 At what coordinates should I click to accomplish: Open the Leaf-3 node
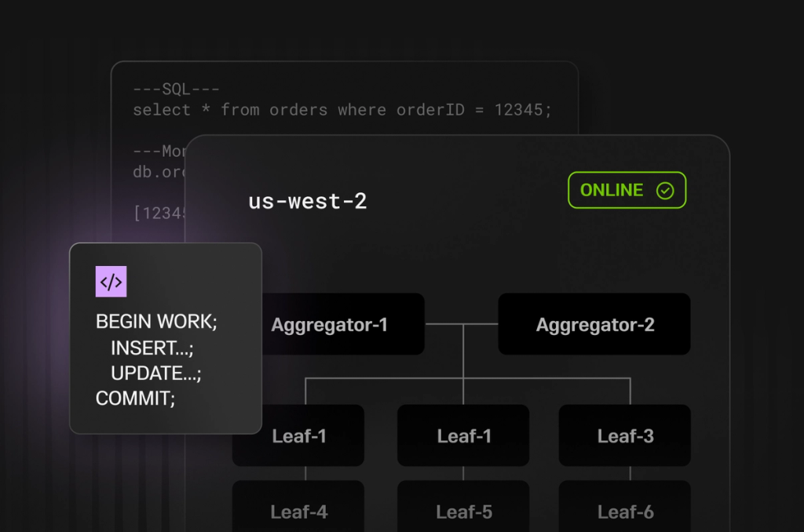[624, 435]
